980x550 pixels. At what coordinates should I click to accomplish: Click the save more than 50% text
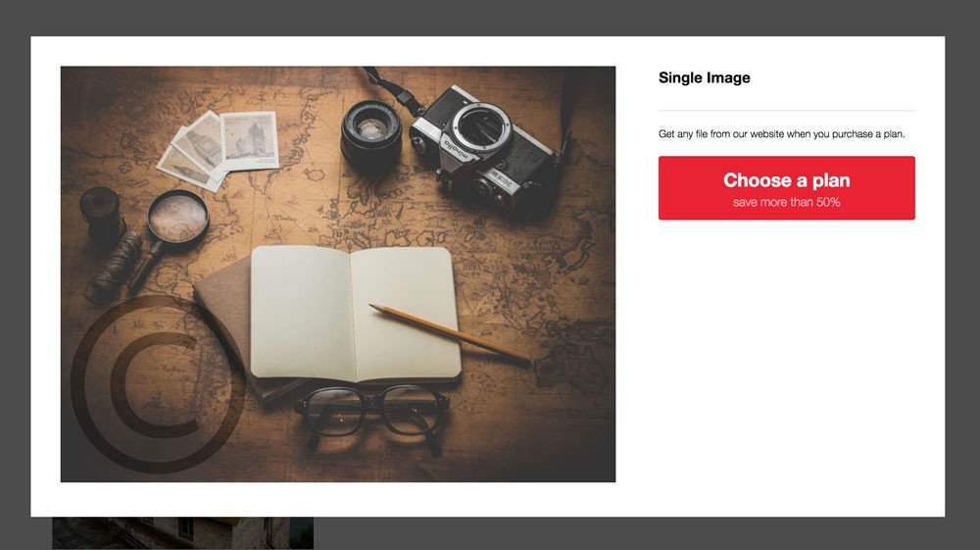click(786, 202)
